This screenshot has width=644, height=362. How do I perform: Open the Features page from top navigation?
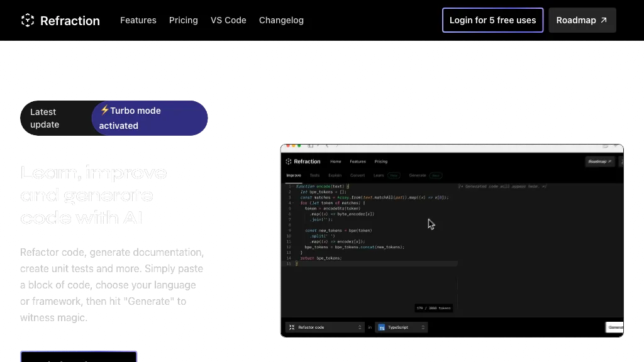[138, 20]
